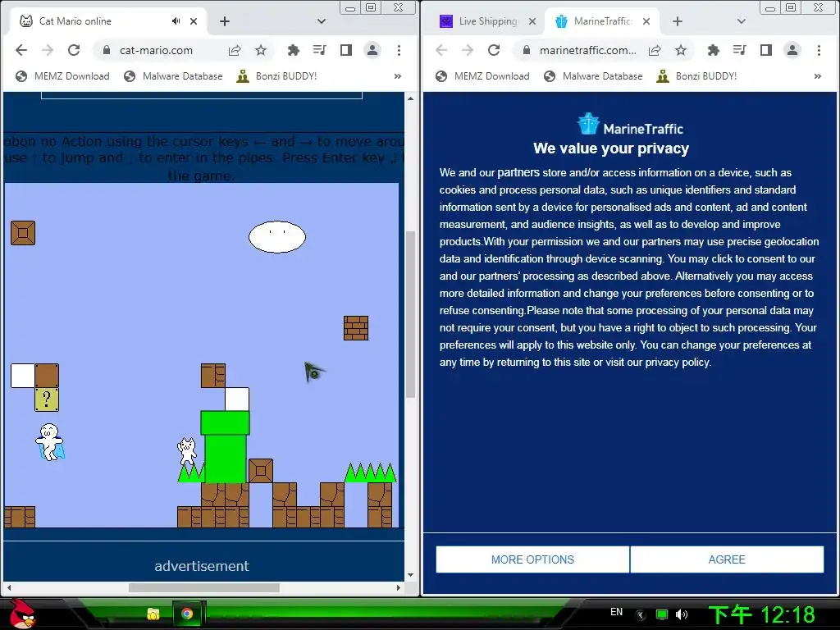Open Chrome menu in MarineTraffic window

tap(819, 50)
